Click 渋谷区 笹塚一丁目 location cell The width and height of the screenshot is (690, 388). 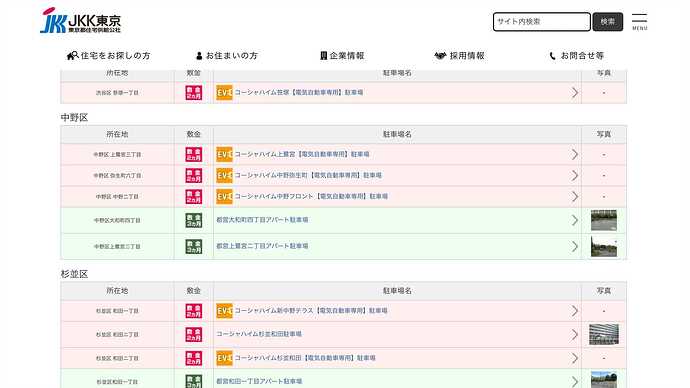(117, 93)
